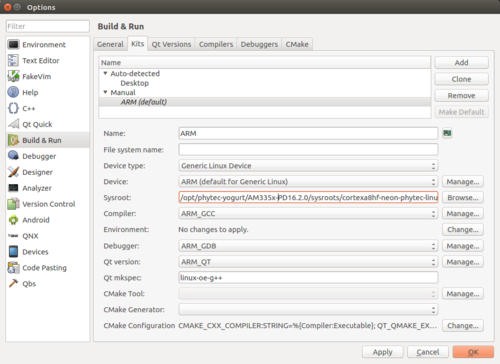Select the QNX category icon
500x364 pixels.
click(13, 236)
